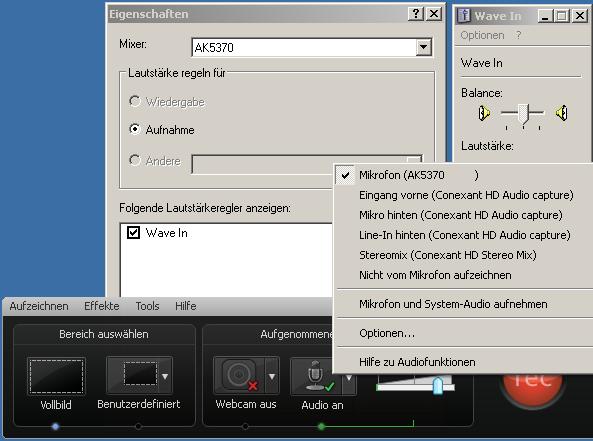Open the Hilfe menu
Image resolution: width=593 pixels, height=441 pixels.
[186, 306]
